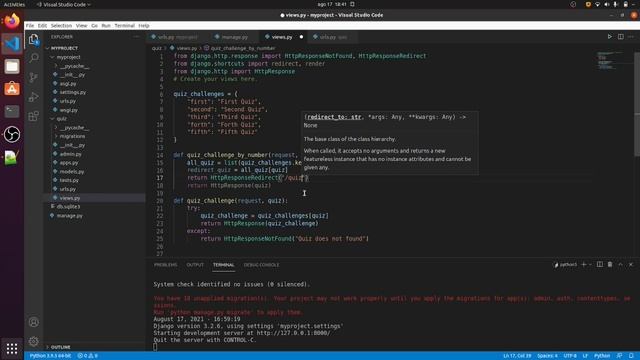This screenshot has width=640, height=360.
Task: Open the Run and Debug view
Action: pos(33,97)
